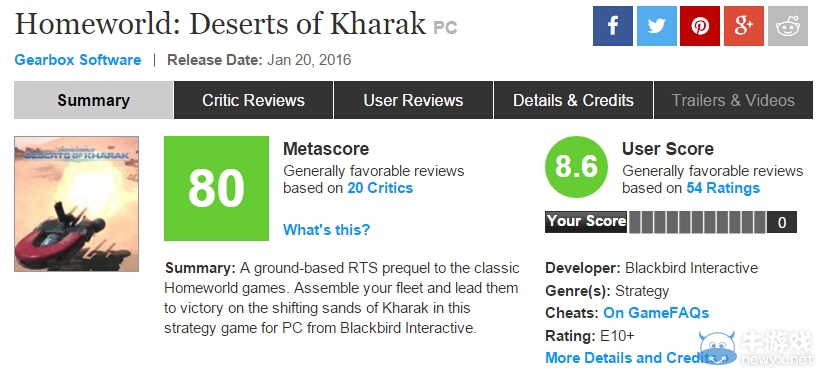Share using the Google Plus icon
The height and width of the screenshot is (373, 822).
[744, 26]
